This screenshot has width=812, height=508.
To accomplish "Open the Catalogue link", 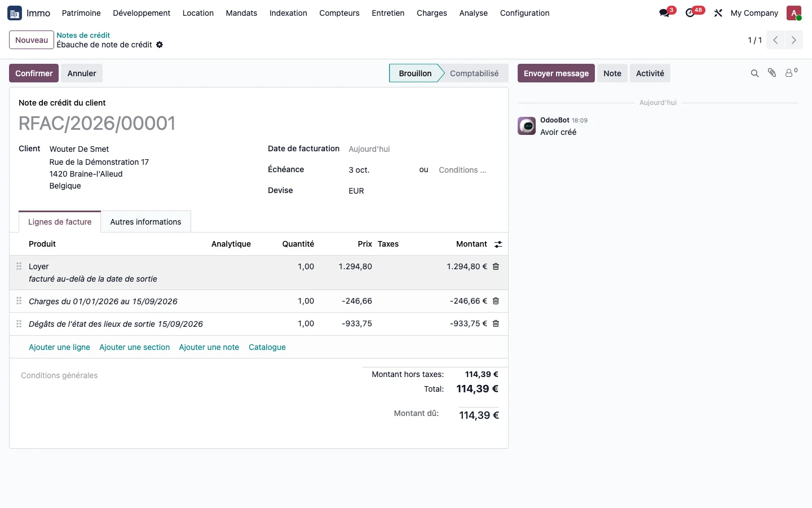I will tap(267, 347).
